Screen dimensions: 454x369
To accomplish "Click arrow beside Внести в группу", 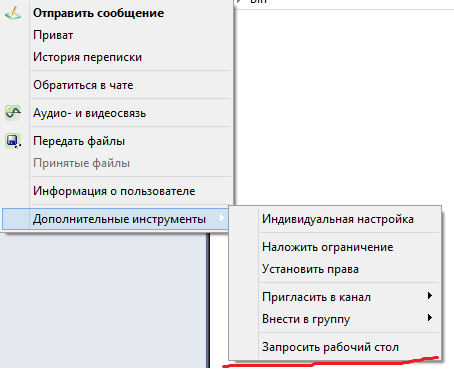I will (430, 318).
